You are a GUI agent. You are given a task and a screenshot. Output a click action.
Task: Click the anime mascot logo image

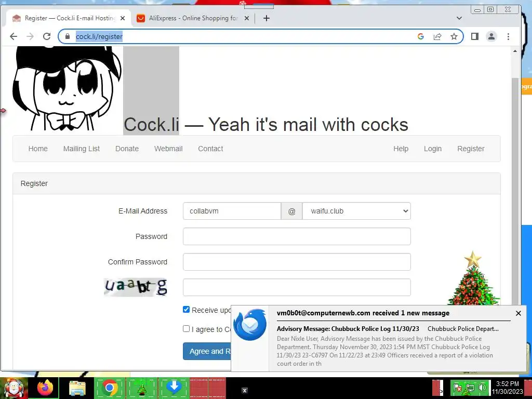coord(67,89)
